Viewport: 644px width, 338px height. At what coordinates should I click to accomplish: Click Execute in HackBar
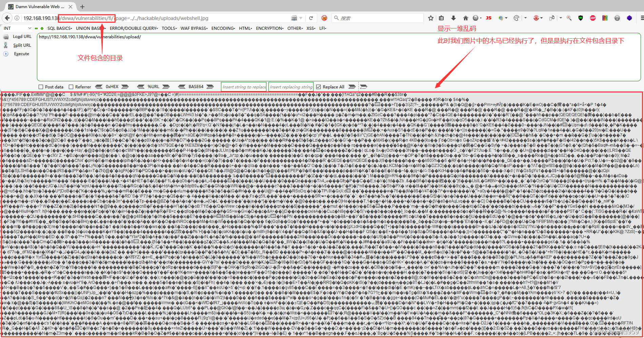[x=21, y=54]
